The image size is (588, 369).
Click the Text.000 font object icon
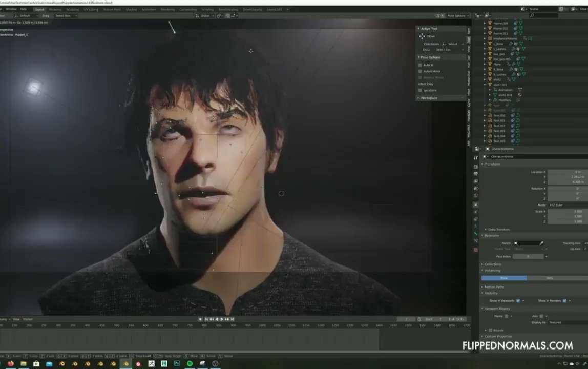pos(490,116)
